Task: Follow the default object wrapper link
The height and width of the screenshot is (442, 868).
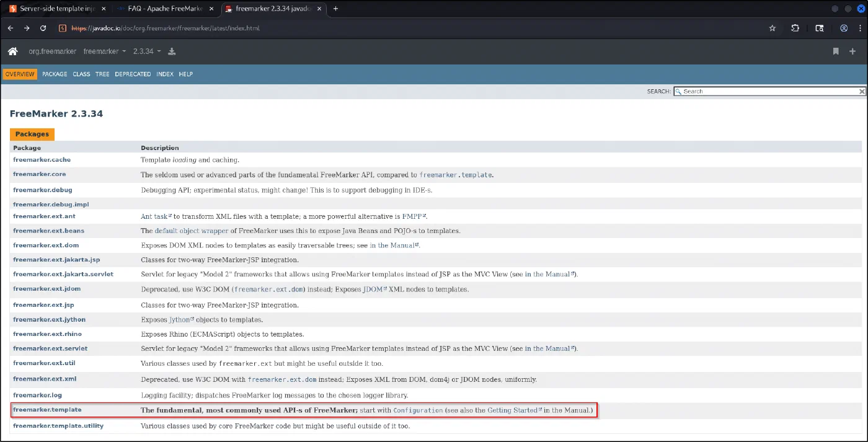Action: [x=192, y=231]
